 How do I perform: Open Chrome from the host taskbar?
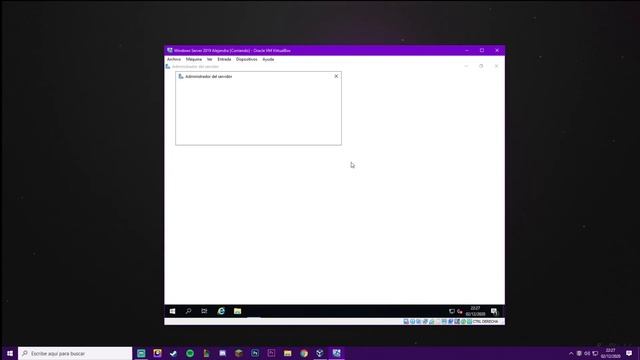click(304, 353)
